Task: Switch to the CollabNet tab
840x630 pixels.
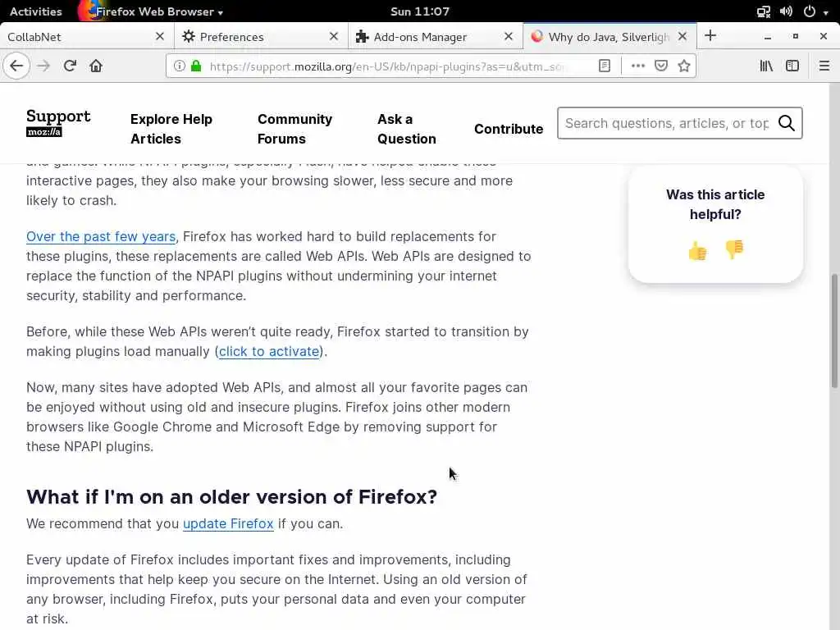Action: click(85, 36)
